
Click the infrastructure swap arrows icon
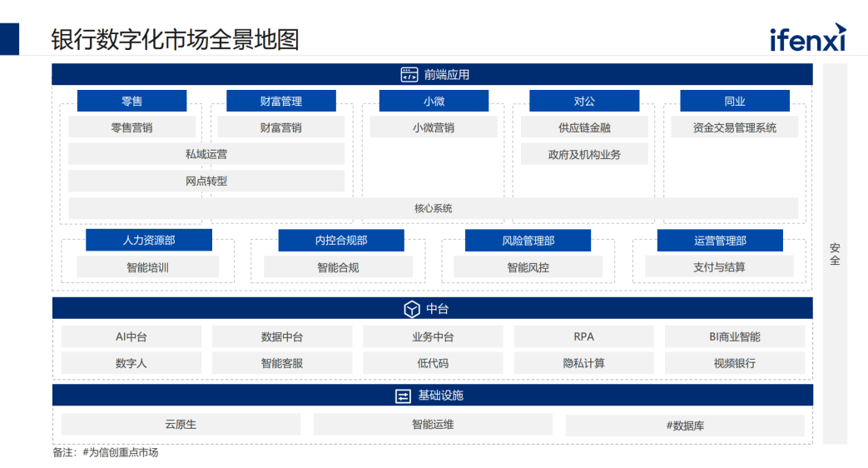[x=403, y=396]
